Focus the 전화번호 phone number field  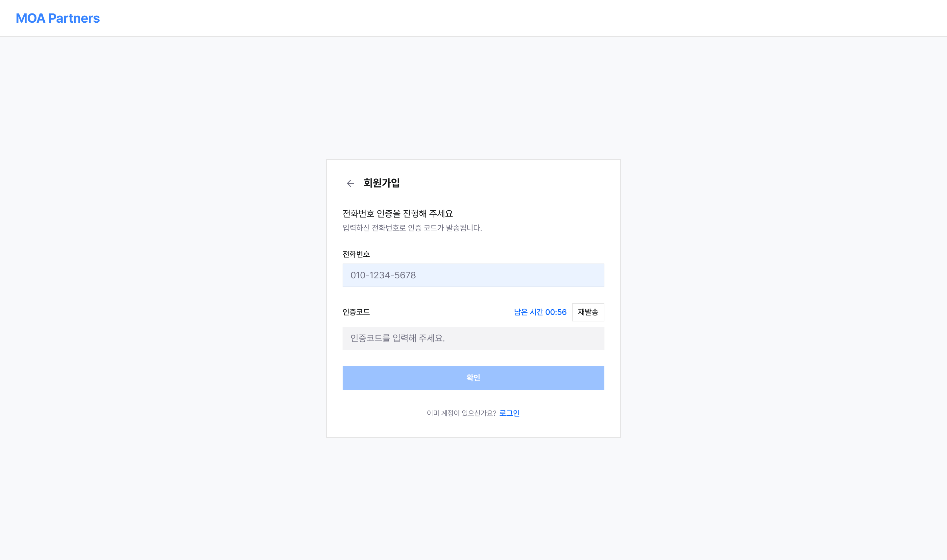point(473,275)
